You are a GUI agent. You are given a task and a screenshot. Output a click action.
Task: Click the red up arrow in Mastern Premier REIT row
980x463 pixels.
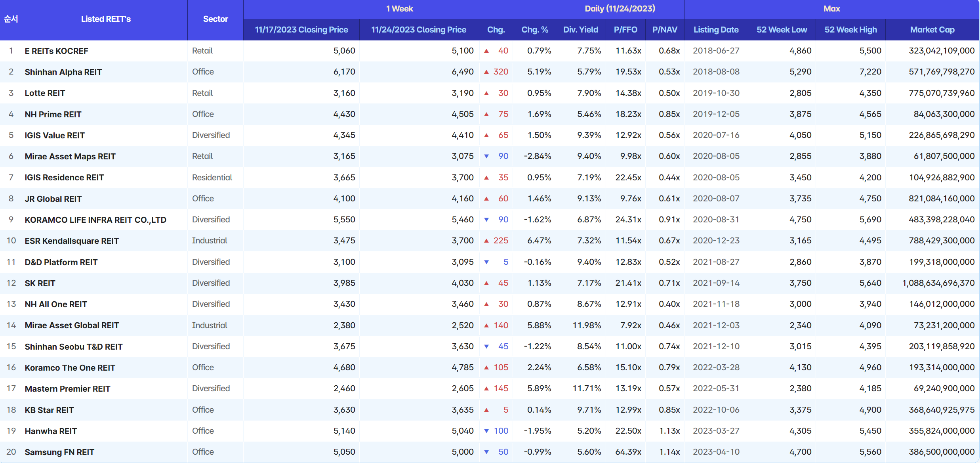486,388
